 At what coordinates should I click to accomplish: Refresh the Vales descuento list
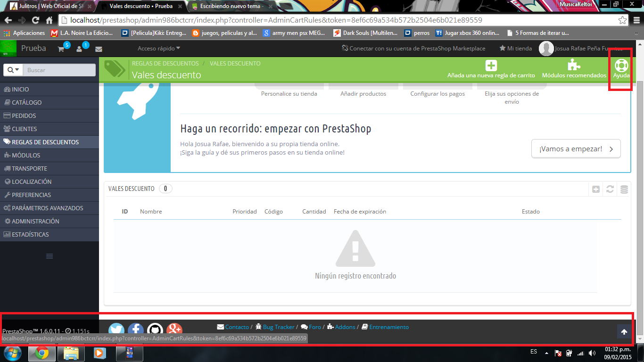[x=610, y=189]
